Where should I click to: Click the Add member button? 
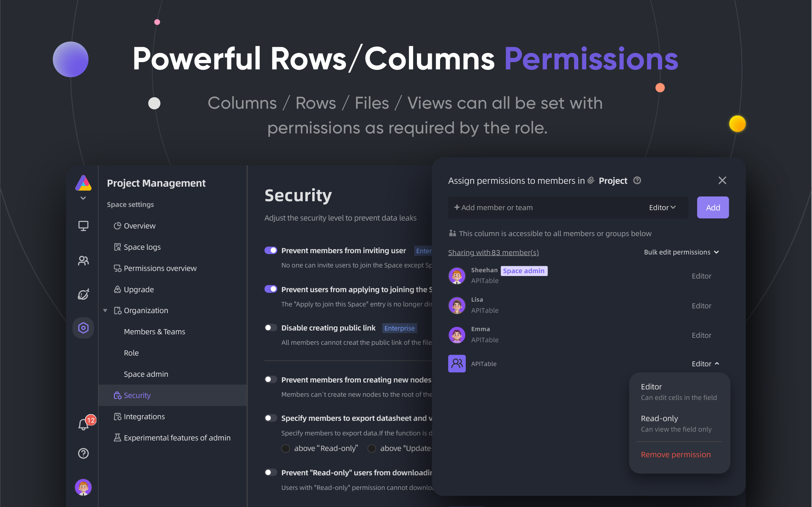[x=713, y=207]
